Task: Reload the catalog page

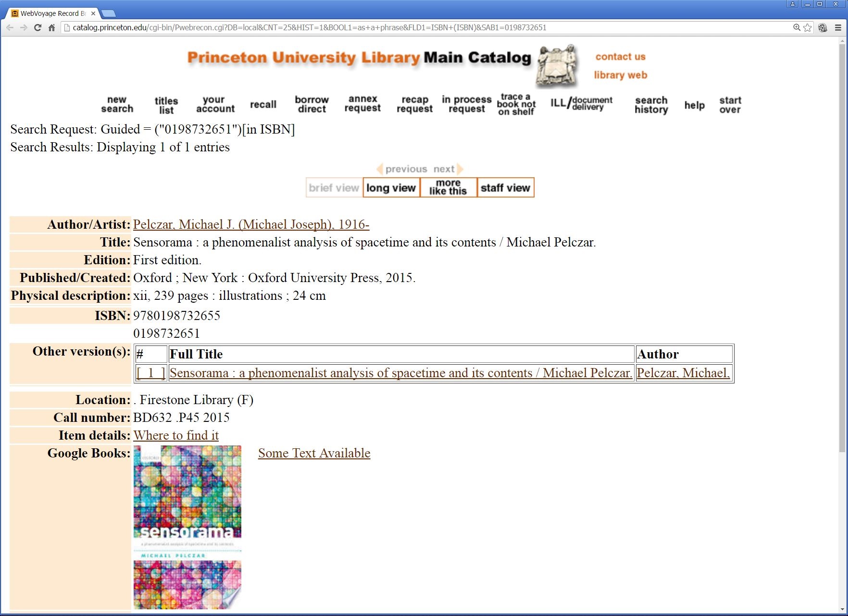Action: point(37,28)
